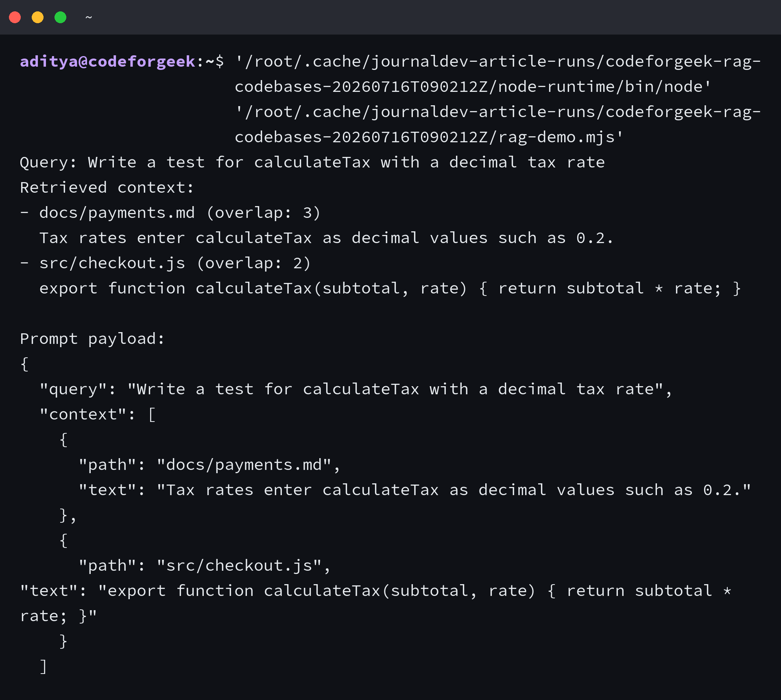Click the "path": "src/checkout.js" JSON line
781x700 pixels.
(204, 565)
